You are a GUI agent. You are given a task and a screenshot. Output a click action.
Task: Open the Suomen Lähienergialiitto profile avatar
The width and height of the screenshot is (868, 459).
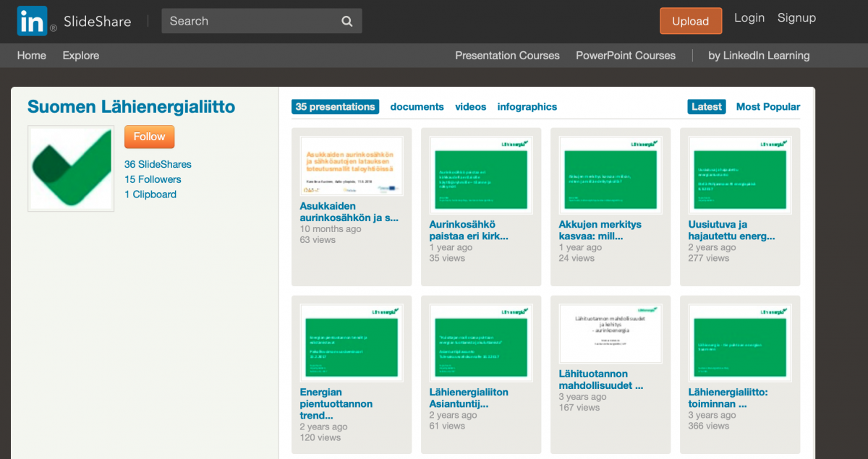(x=71, y=168)
